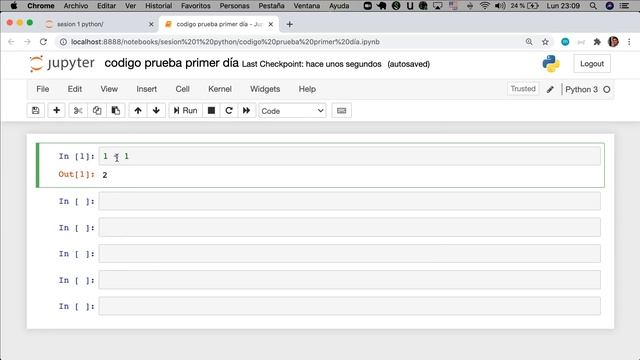640x360 pixels.
Task: Click the Trusted notebook indicator
Action: pyautogui.click(x=523, y=89)
